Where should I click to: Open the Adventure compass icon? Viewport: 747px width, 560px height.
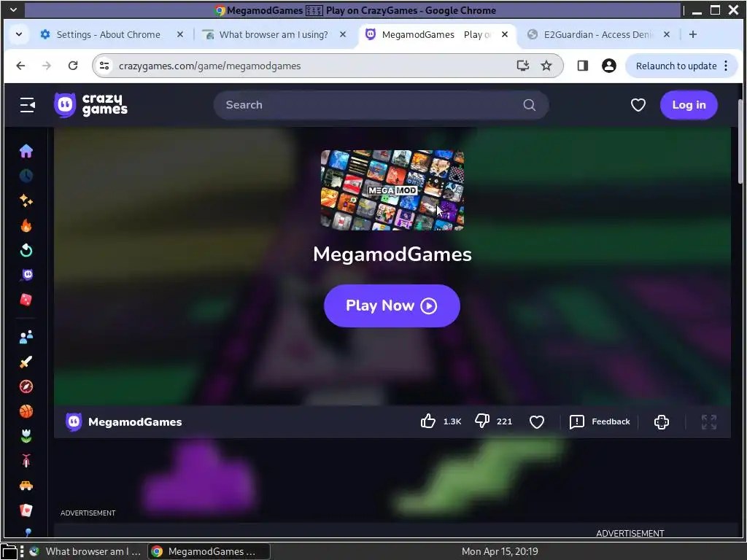(x=26, y=386)
